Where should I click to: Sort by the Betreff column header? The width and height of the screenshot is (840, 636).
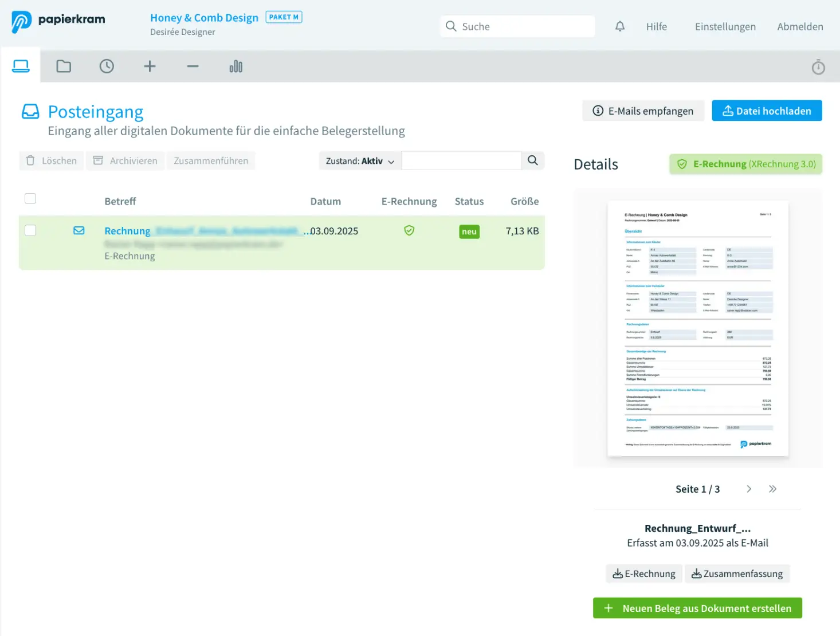coord(120,201)
